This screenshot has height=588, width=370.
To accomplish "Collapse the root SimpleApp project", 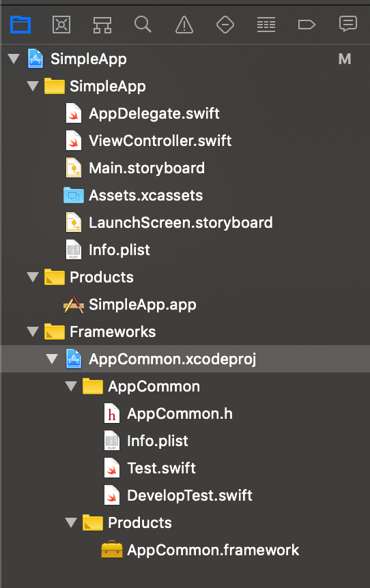I will tap(14, 59).
